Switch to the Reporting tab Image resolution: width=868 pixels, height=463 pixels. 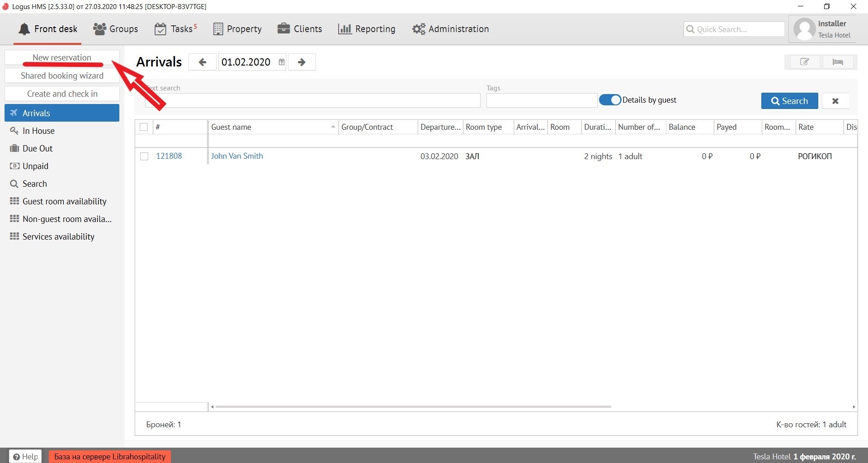click(x=367, y=29)
